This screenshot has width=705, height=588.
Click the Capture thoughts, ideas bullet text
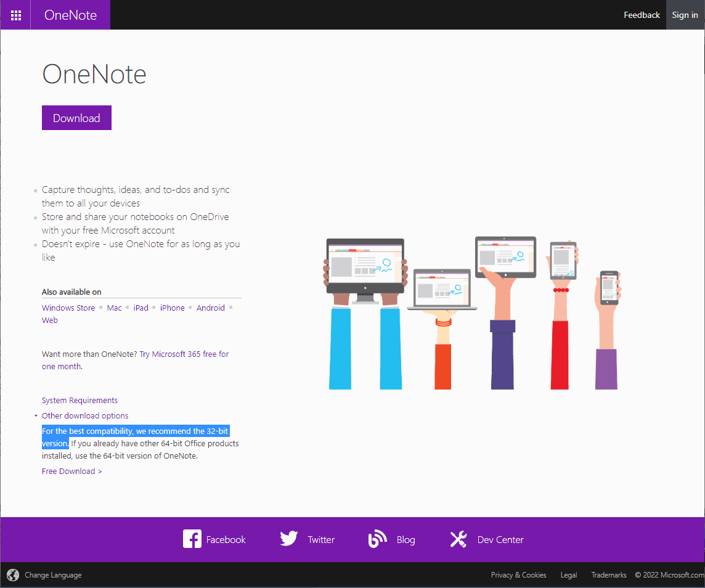136,197
